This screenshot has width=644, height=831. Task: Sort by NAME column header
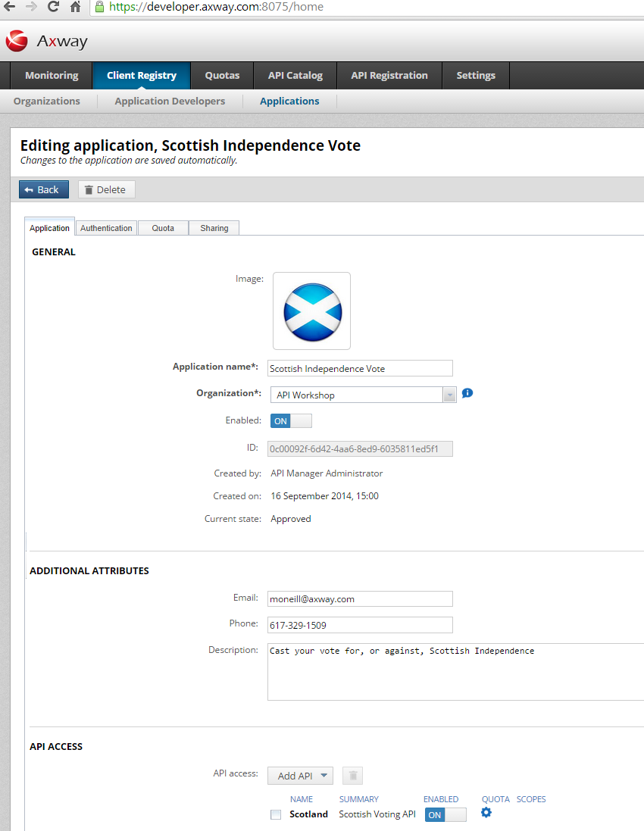coord(301,799)
